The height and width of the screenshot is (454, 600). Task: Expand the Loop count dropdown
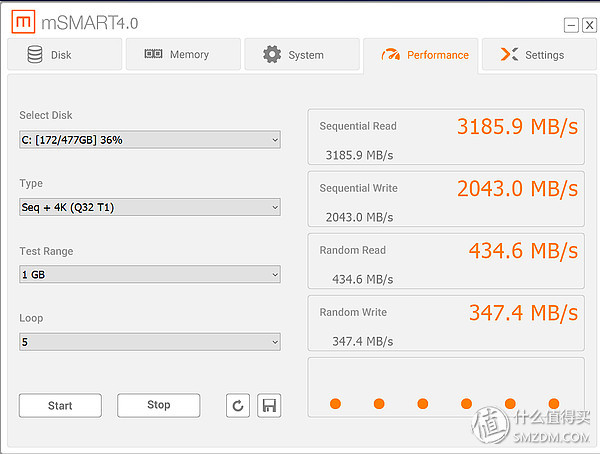click(x=150, y=342)
